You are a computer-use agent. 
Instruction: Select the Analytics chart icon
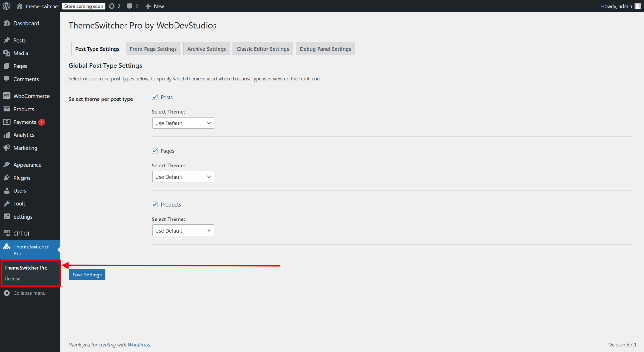click(x=7, y=134)
